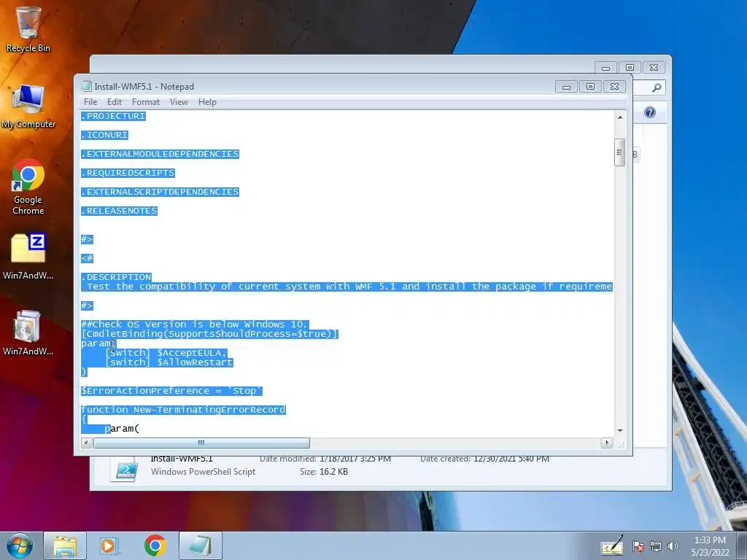Click the .REQUIREDSCRIPTS line
The width and height of the screenshot is (747, 560).
[x=128, y=173]
